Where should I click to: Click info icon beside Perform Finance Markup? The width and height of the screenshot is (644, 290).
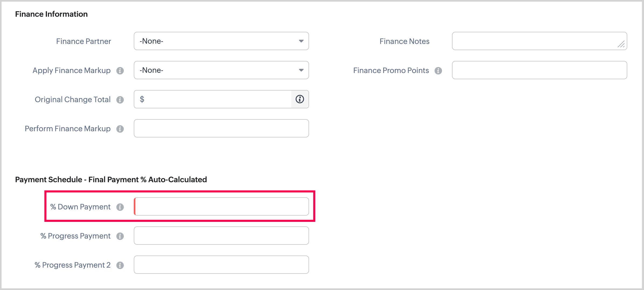pyautogui.click(x=120, y=129)
